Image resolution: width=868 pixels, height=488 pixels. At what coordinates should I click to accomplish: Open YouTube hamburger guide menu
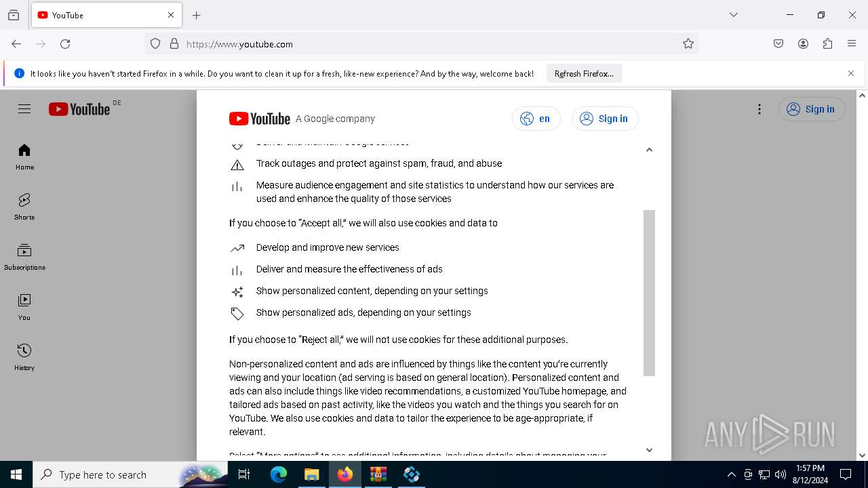tap(24, 109)
